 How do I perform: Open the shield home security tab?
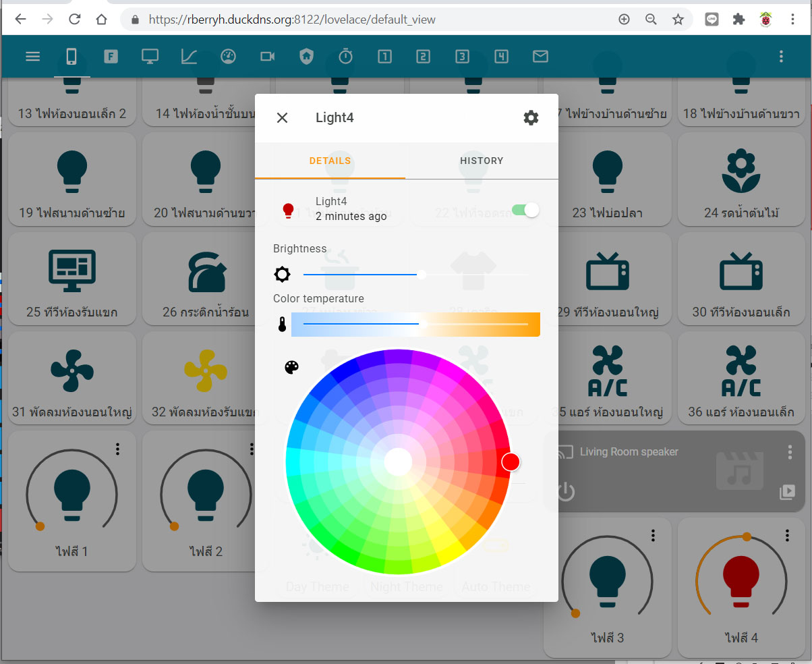306,57
